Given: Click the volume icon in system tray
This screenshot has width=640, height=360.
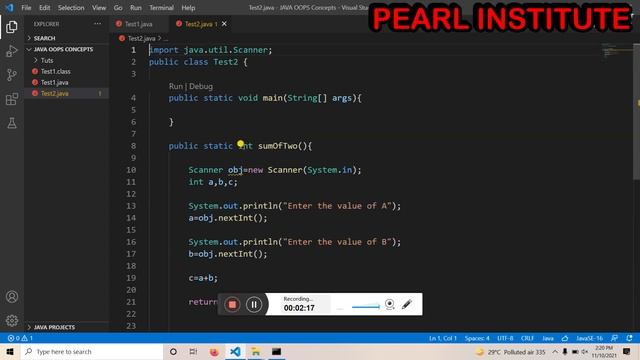Looking at the screenshot, I should pos(584,351).
